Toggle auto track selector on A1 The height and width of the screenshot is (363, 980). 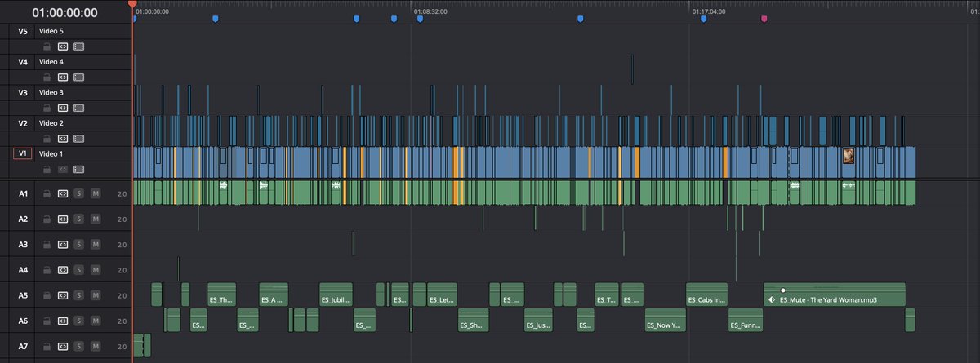point(63,194)
